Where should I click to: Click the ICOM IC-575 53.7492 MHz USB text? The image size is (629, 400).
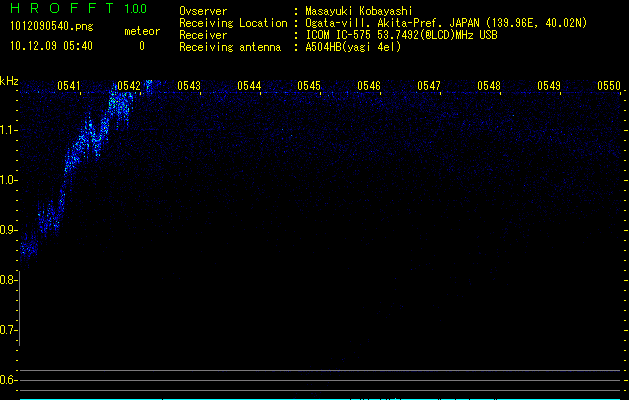[x=401, y=35]
